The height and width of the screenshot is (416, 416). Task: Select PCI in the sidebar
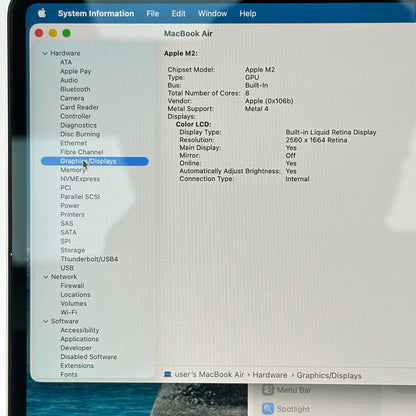point(66,188)
